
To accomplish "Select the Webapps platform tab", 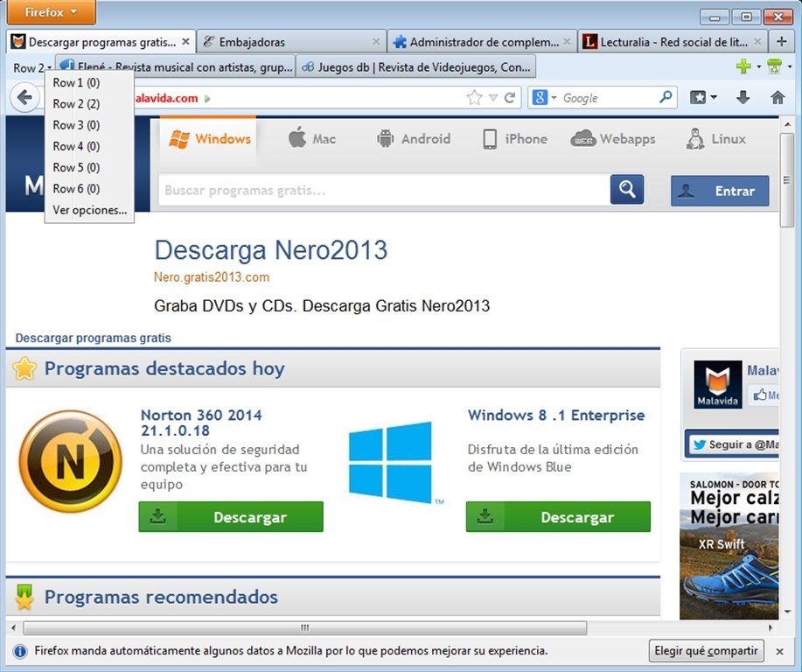I will (x=613, y=139).
